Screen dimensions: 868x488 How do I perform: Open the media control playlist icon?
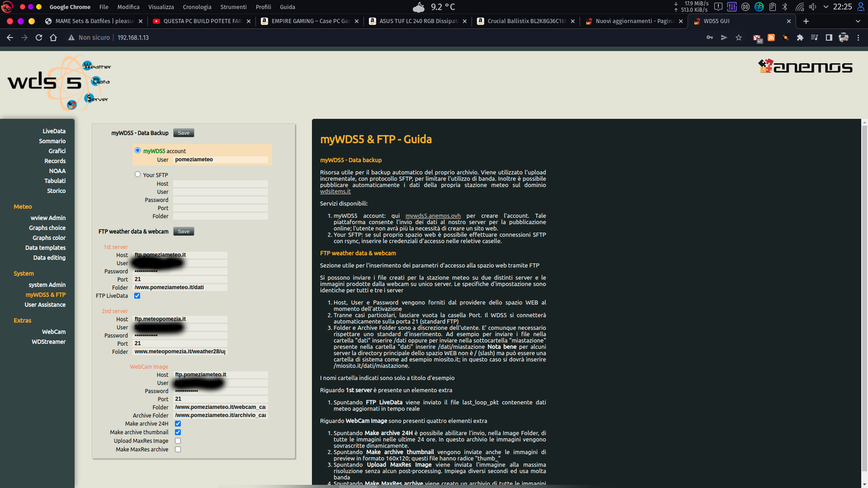(x=814, y=37)
